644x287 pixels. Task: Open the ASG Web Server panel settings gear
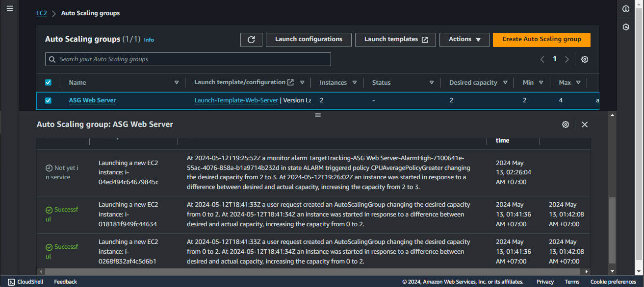565,124
